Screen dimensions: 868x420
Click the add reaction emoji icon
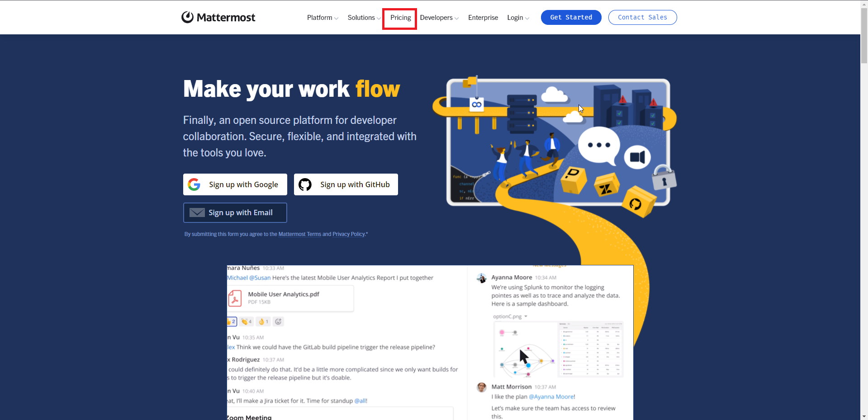click(x=278, y=321)
